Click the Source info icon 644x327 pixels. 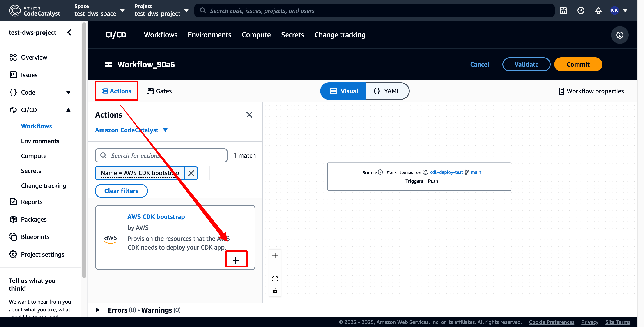pyautogui.click(x=380, y=172)
